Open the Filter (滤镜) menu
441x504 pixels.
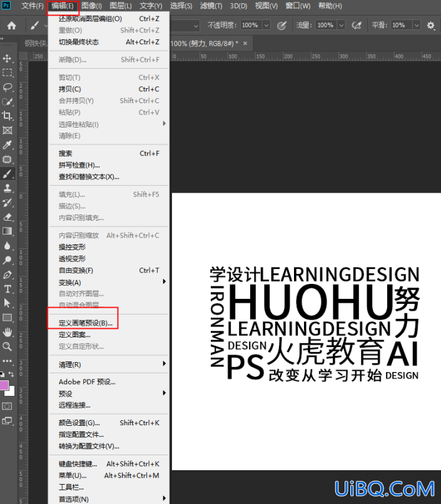[211, 6]
